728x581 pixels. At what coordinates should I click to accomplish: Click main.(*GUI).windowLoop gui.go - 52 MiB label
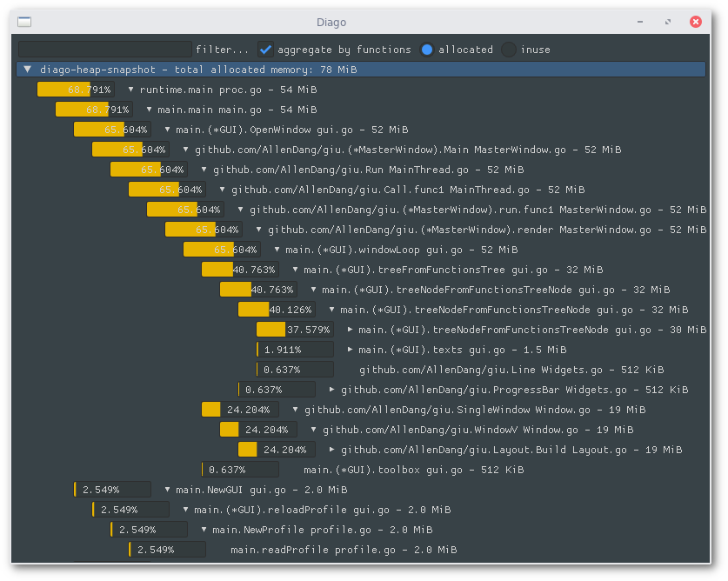coord(402,250)
